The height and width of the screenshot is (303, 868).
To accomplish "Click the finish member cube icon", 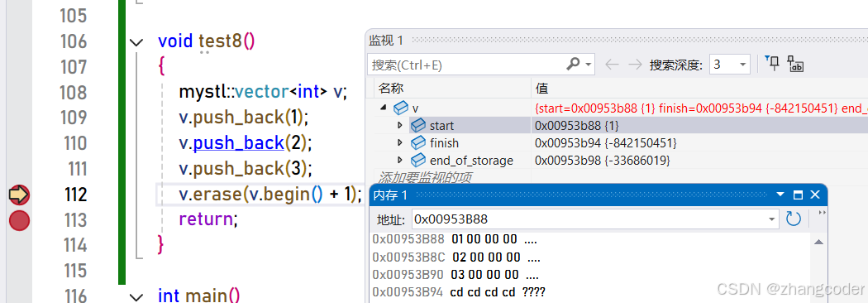I will (418, 143).
